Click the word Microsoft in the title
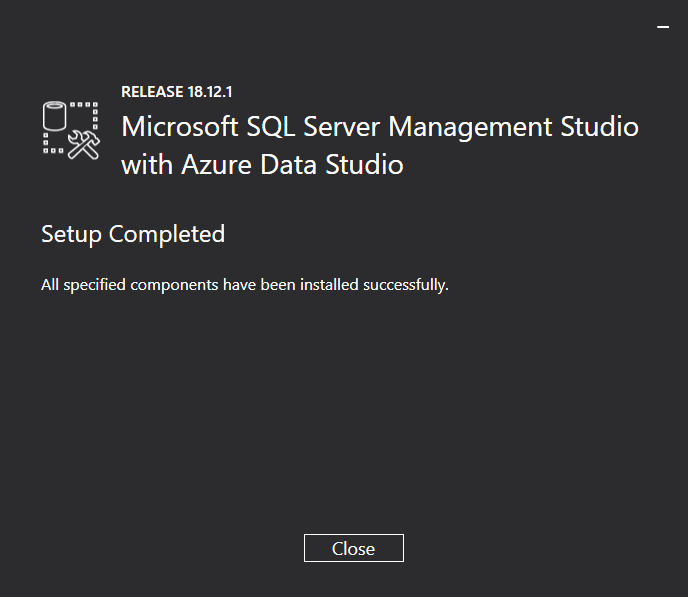Viewport: 688px width, 597px height. pos(178,128)
